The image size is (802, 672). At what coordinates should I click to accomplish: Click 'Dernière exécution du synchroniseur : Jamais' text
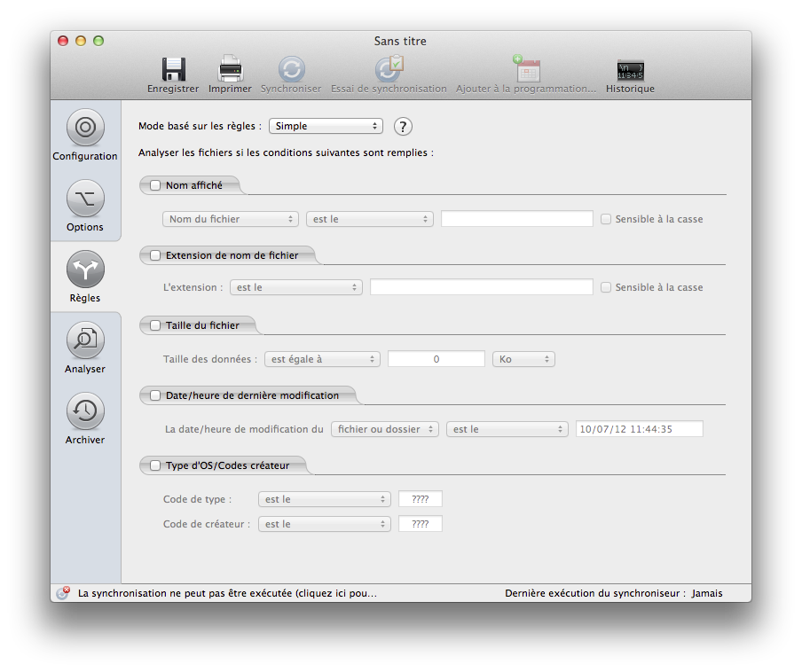(614, 593)
